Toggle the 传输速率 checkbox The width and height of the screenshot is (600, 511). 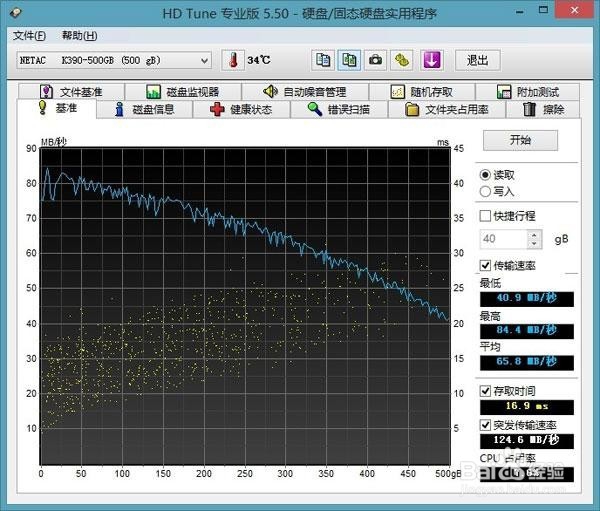click(485, 265)
